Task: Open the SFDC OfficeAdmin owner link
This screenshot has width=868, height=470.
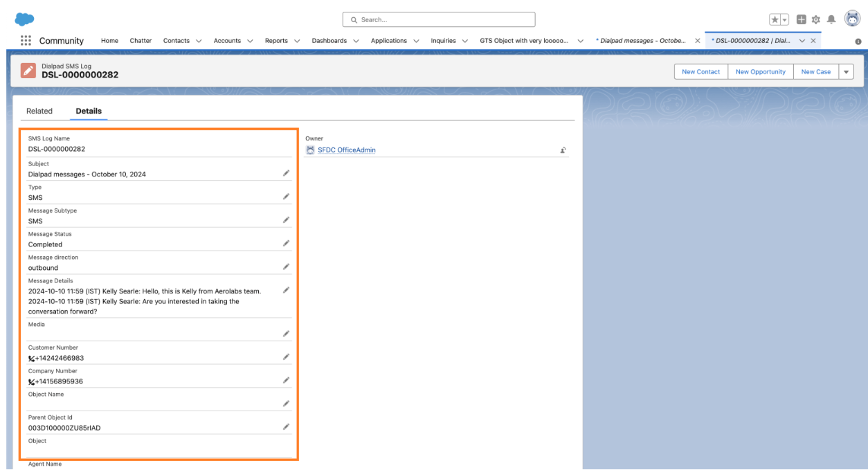Action: [347, 150]
